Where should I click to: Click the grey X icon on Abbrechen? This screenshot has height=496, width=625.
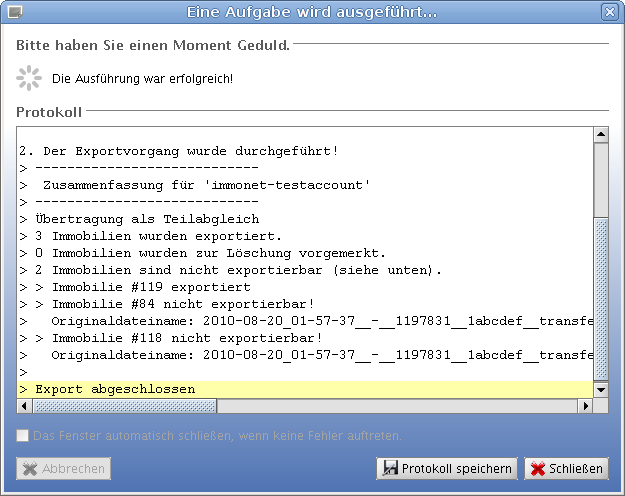click(31, 469)
